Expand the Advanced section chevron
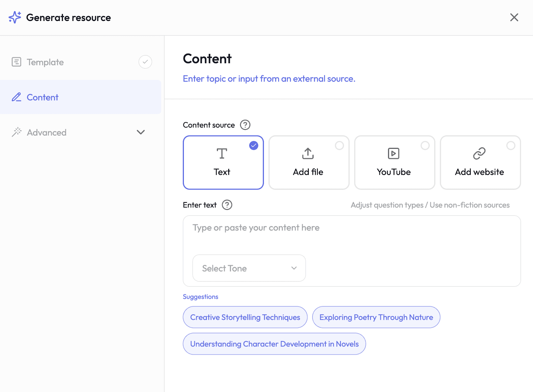533x392 pixels. pos(141,132)
